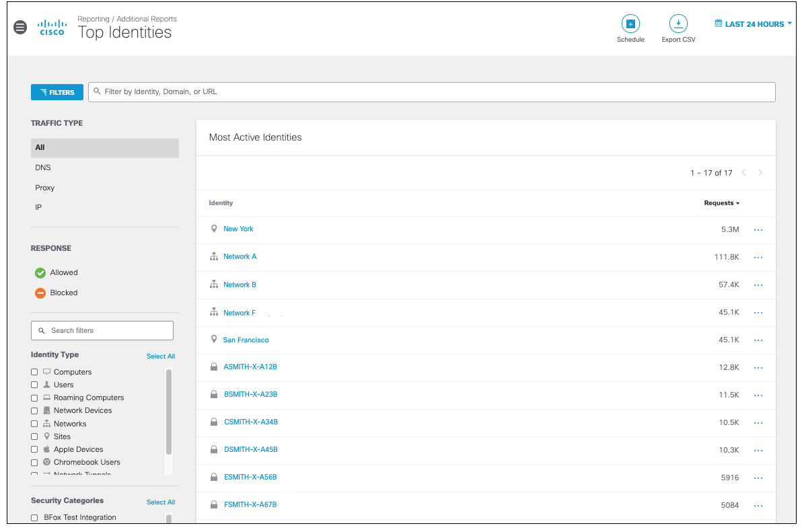Open the Network A identity link
This screenshot has width=802, height=532.
point(240,256)
